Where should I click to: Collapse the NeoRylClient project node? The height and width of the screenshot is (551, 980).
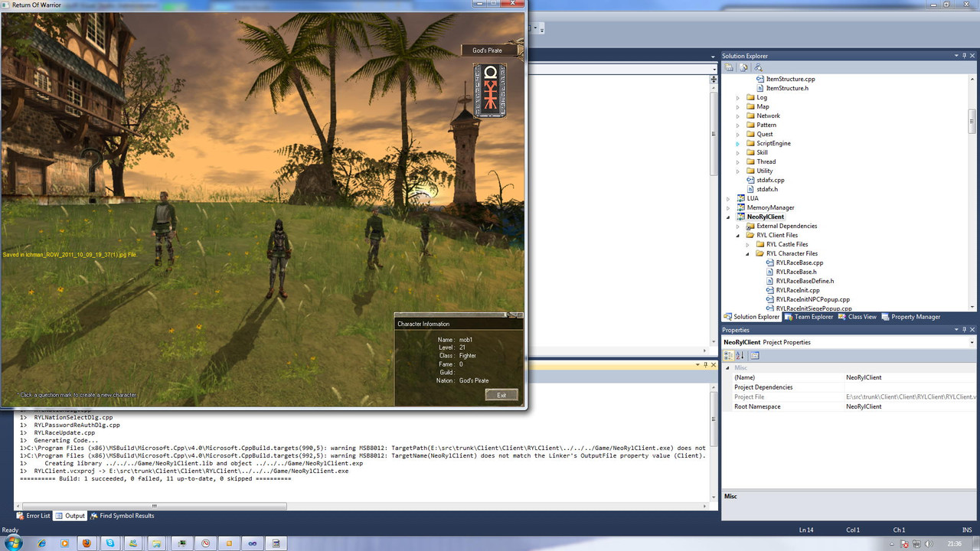729,217
